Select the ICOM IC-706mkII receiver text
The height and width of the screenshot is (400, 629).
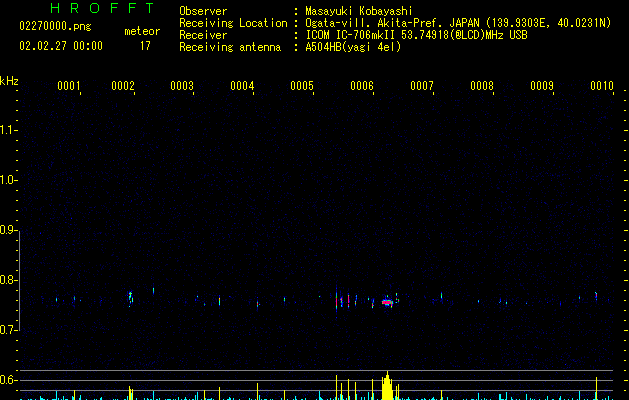tap(416, 35)
